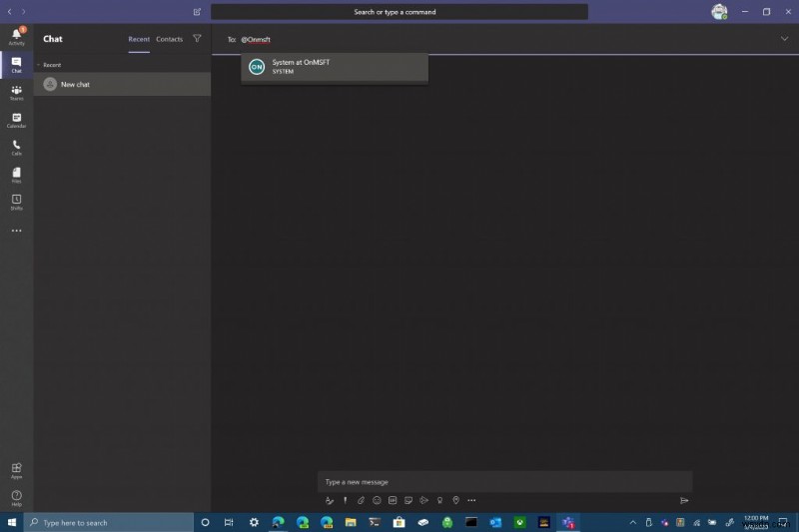Open the Praise badge icon
Viewport: 799px width, 532px height.
[439, 500]
